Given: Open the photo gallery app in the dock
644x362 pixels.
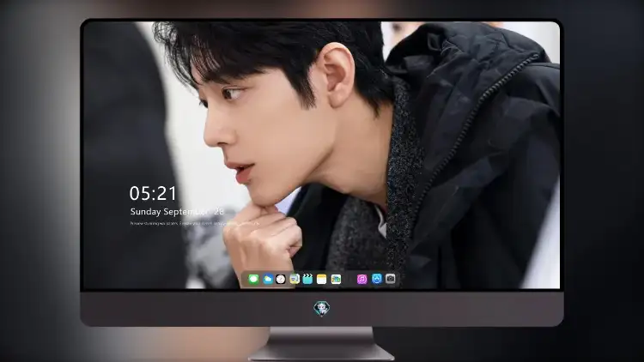Looking at the screenshot, I should (336, 279).
